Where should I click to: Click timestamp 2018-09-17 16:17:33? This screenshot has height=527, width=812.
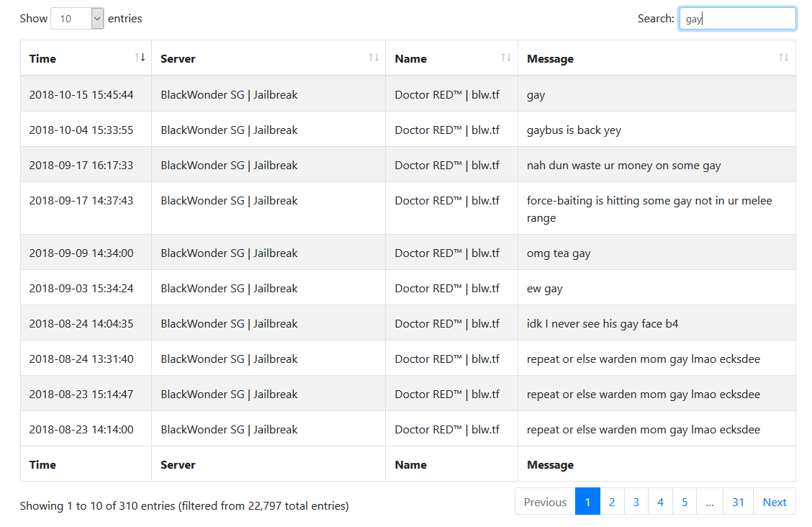coord(81,165)
